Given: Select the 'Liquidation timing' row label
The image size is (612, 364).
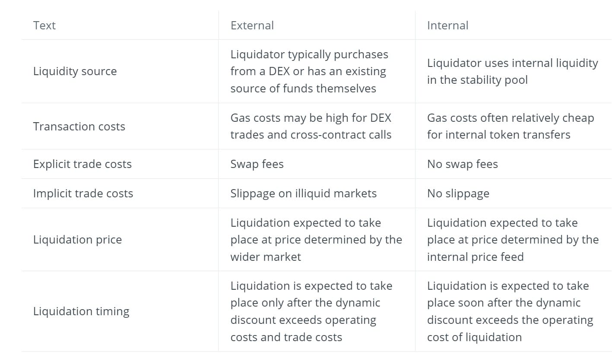Looking at the screenshot, I should pyautogui.click(x=81, y=311).
